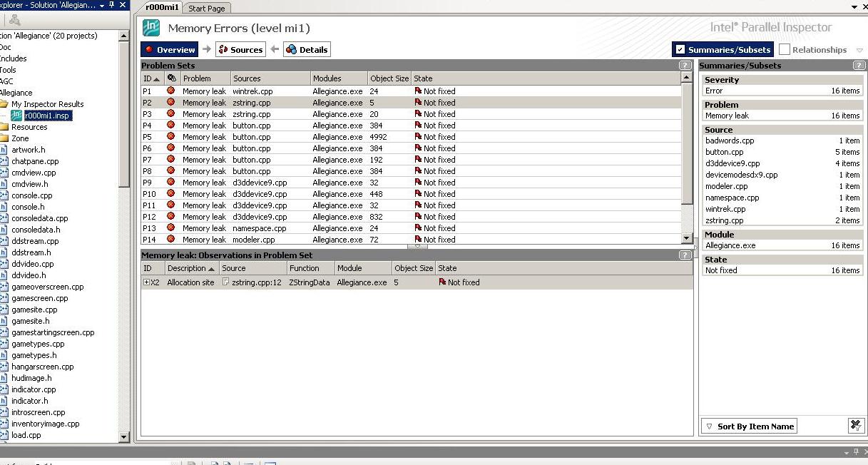Image resolution: width=868 pixels, height=465 pixels.
Task: Open help for Summaries/Subsets panel
Action: click(x=858, y=66)
